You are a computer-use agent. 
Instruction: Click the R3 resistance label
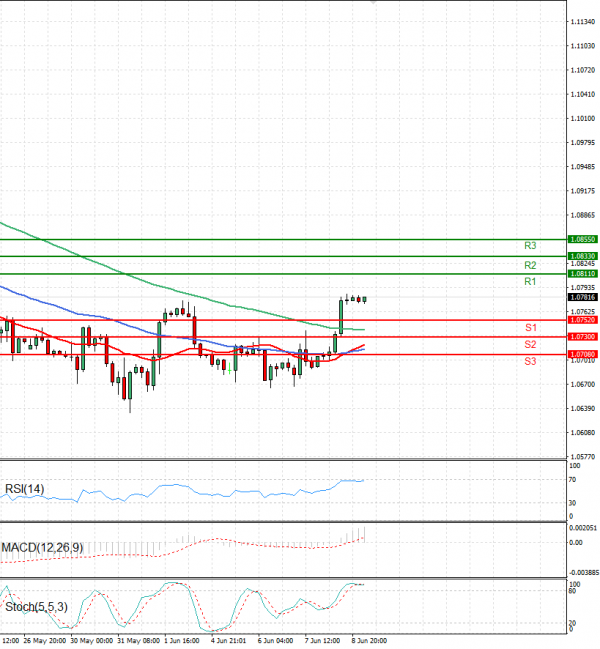tap(530, 245)
